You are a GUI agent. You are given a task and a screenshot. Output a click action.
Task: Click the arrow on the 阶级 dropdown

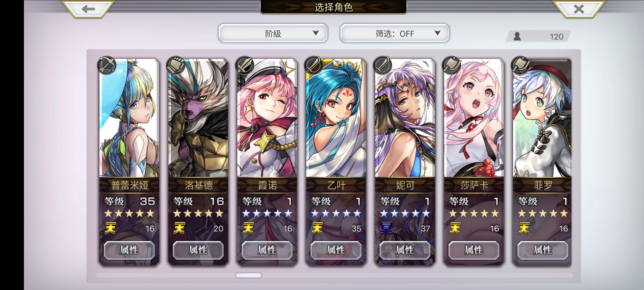[x=316, y=33]
